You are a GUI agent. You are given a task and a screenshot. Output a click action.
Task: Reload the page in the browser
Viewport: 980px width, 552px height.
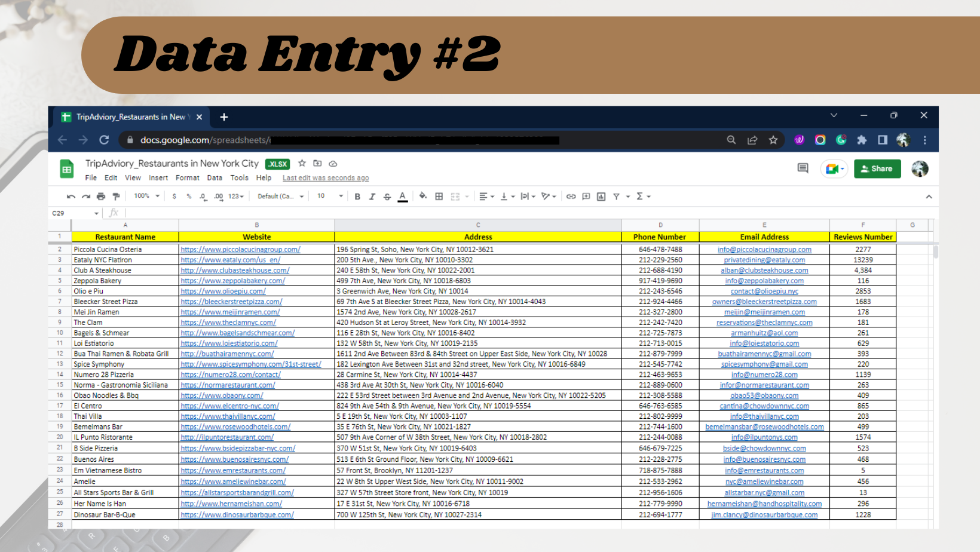pos(104,140)
